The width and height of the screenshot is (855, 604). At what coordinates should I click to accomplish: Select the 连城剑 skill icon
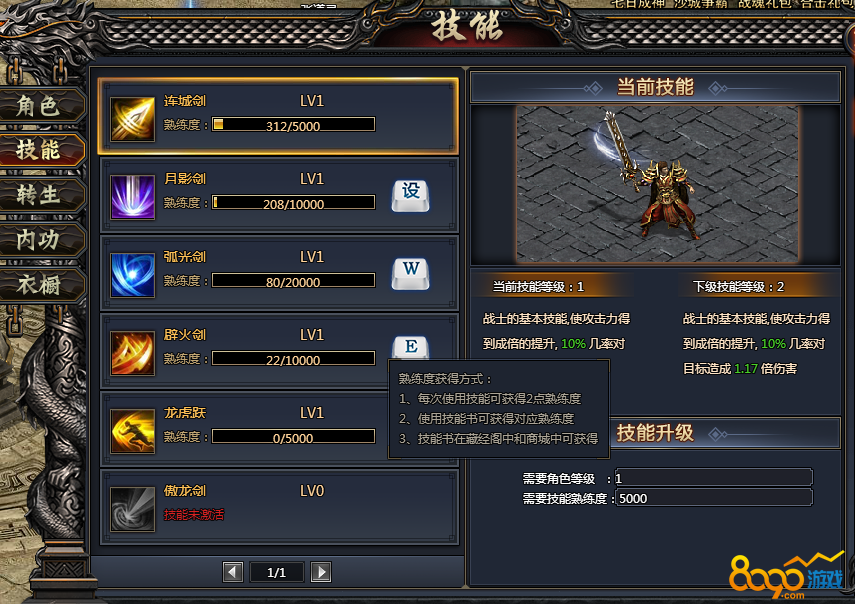tap(133, 119)
